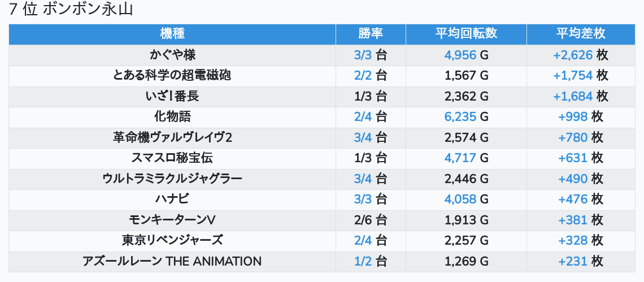Select the かぐや様 machine name
The image size is (644, 282).
point(172,55)
